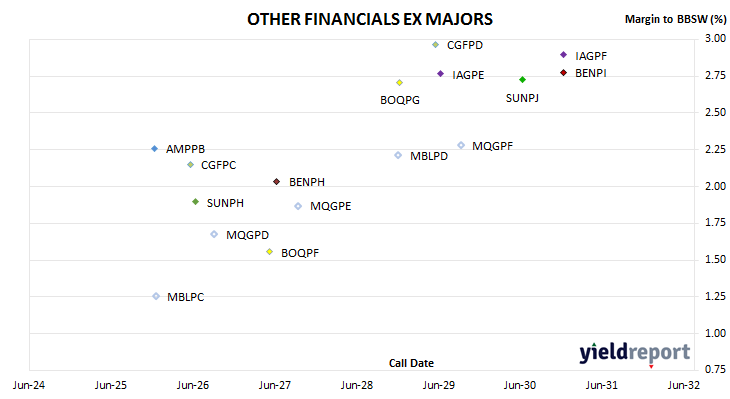The height and width of the screenshot is (399, 730).
Task: Click the MQGPE data label text
Action: click(x=331, y=206)
